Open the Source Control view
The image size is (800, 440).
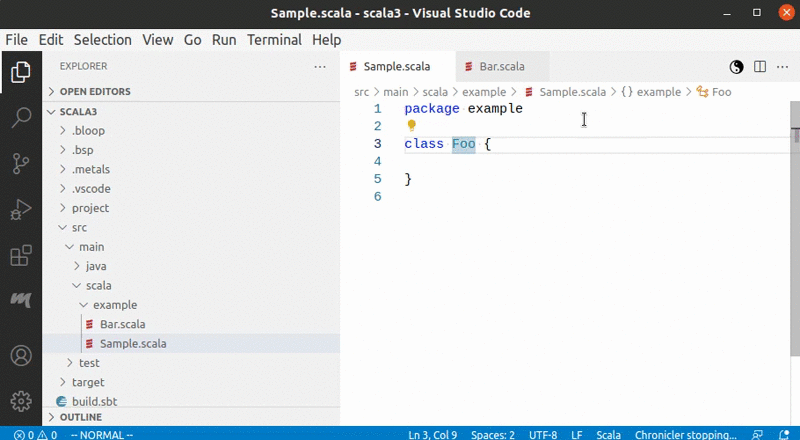click(21, 164)
